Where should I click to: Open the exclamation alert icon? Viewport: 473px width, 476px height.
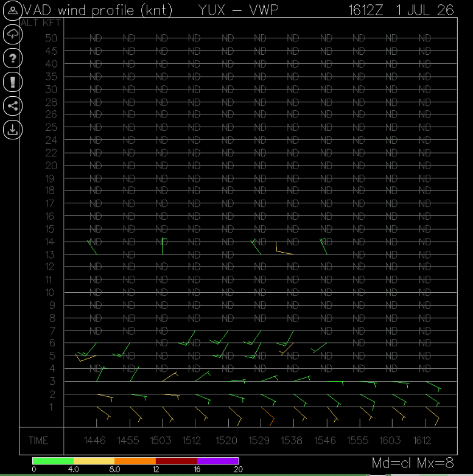tap(12, 82)
